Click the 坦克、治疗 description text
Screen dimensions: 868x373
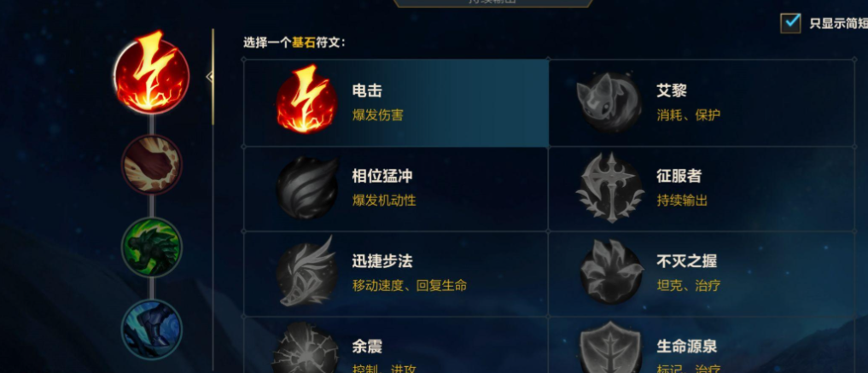point(689,286)
